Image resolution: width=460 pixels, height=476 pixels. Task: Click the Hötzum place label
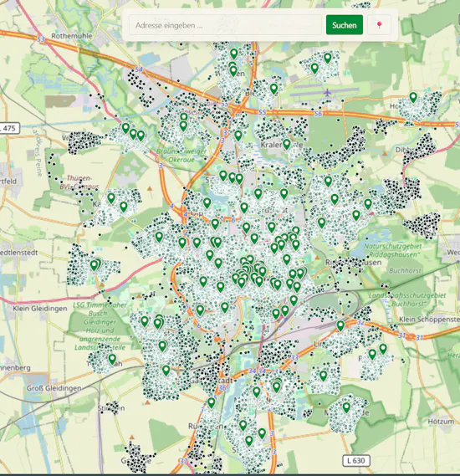coord(441,422)
